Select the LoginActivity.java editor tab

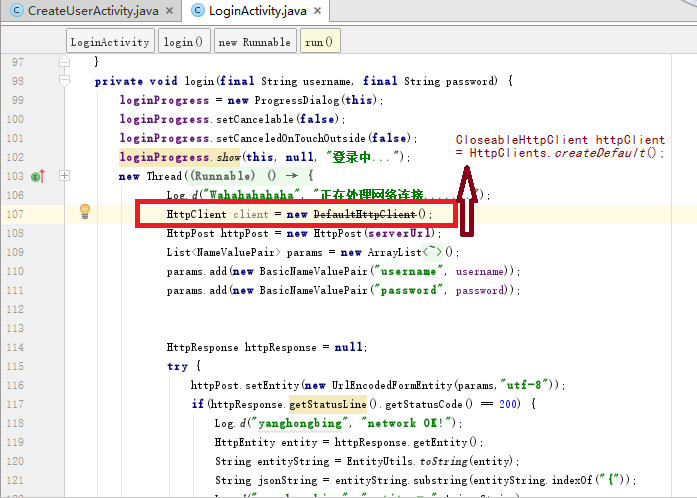click(257, 11)
